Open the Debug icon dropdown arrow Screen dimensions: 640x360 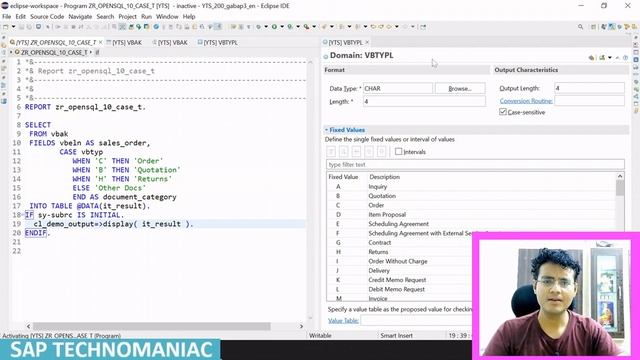[x=266, y=27]
